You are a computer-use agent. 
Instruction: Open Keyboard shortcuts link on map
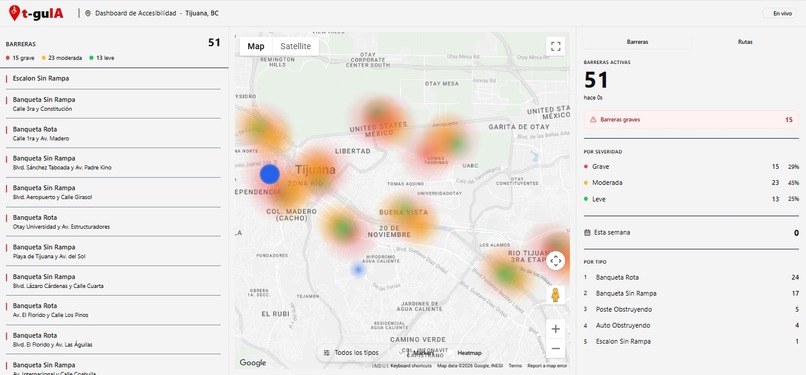click(x=411, y=366)
